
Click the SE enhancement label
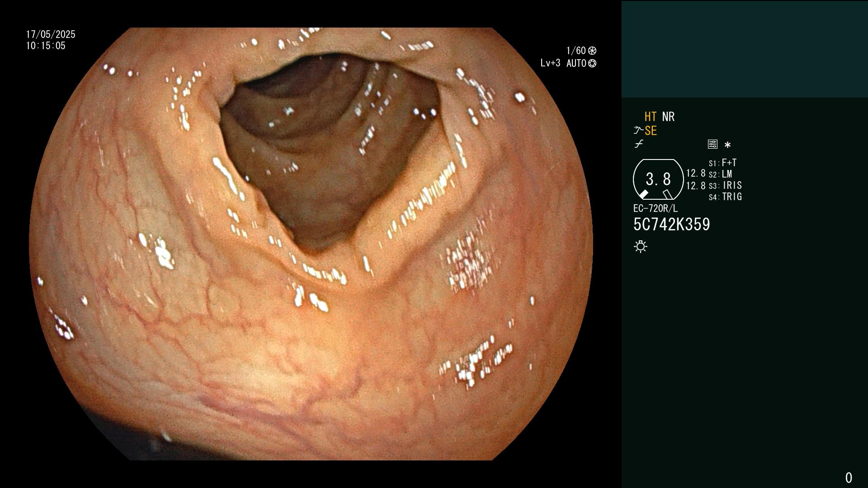[651, 131]
